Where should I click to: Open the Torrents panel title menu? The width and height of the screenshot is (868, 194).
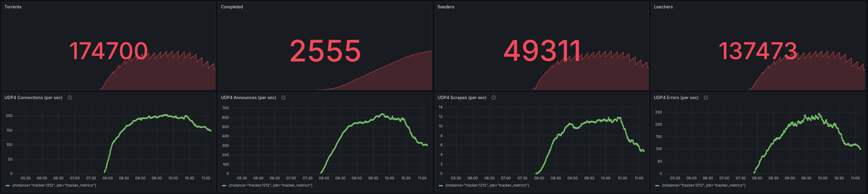coord(13,7)
